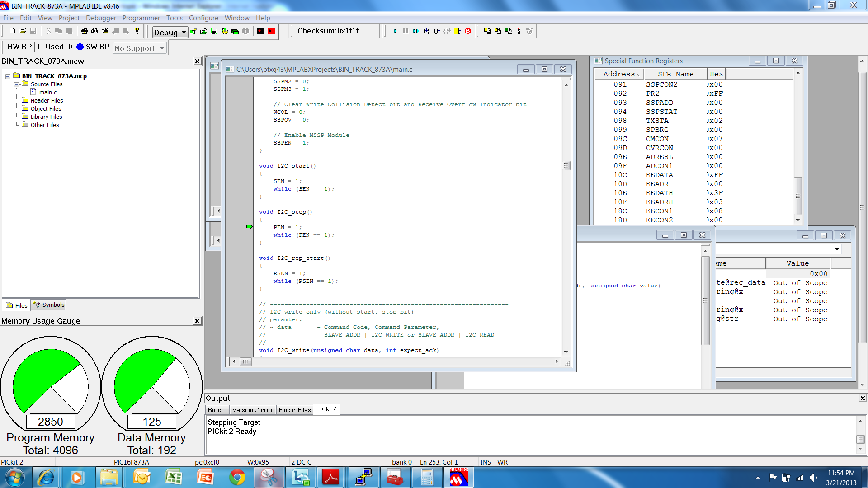Click the red Breakpoints B icon
Viewport: 868px width, 488px height.
[468, 31]
